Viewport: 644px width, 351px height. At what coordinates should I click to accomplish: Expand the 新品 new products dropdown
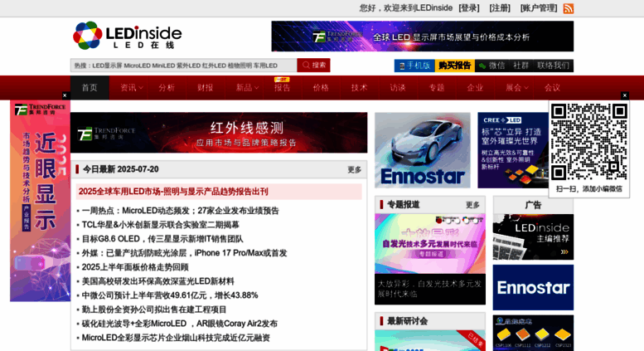(x=246, y=88)
